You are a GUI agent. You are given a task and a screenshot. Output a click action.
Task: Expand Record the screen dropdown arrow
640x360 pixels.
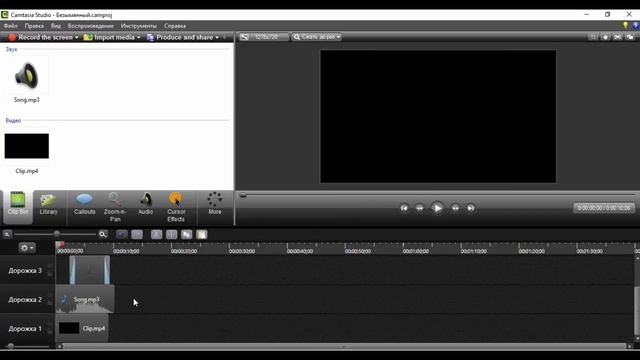[76, 38]
